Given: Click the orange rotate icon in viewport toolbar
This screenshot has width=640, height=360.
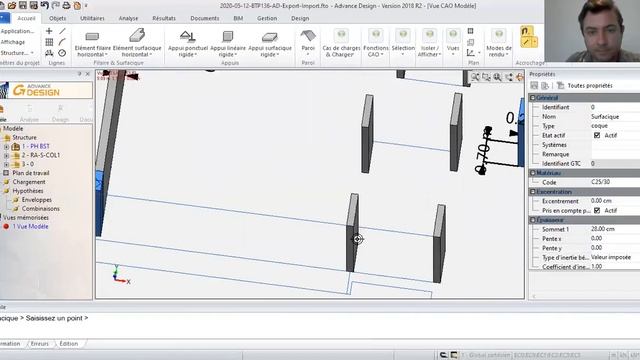Looking at the screenshot, I should [x=520, y=77].
